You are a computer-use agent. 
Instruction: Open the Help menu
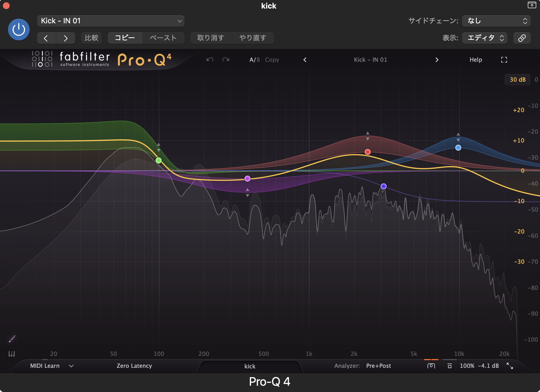[476, 60]
